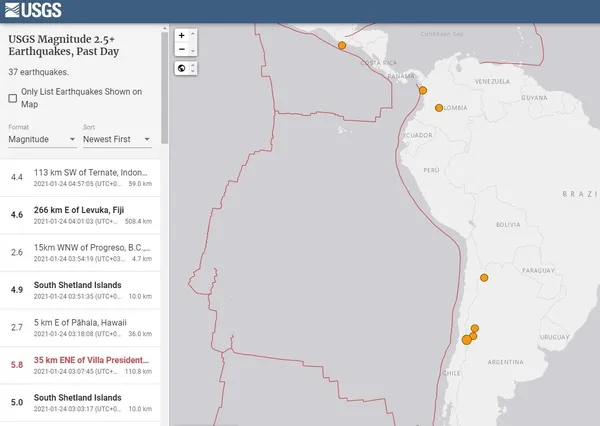Click the earthquake marker near Costa Rica
This screenshot has width=600, height=426.
pos(342,45)
